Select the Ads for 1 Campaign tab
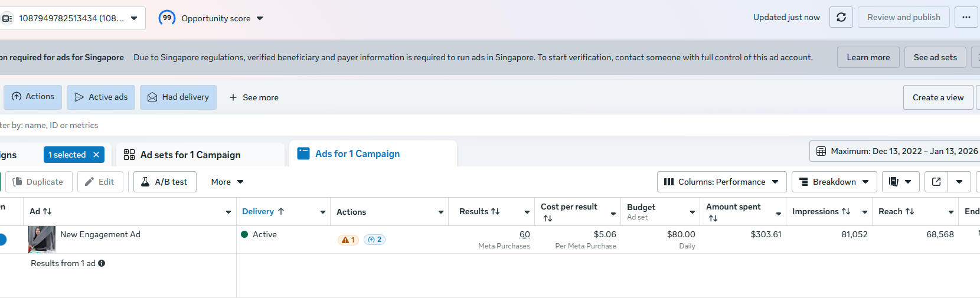The image size is (980, 298). tap(357, 154)
